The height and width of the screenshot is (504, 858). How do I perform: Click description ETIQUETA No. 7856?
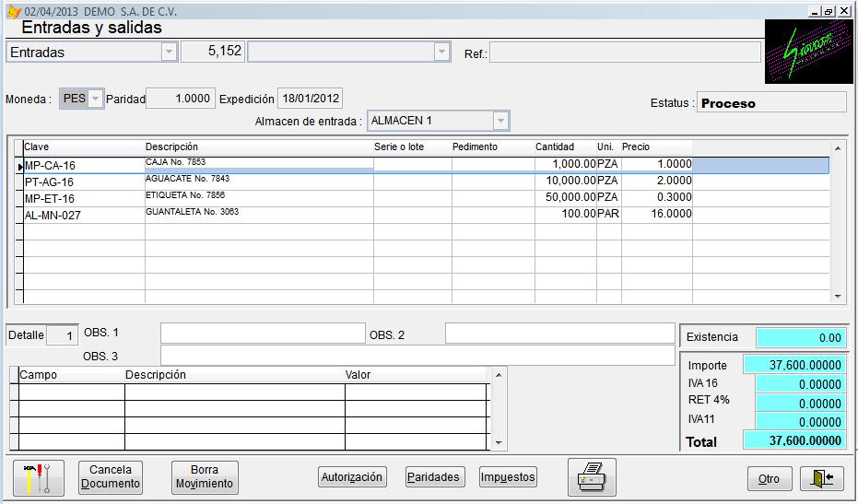tap(185, 194)
